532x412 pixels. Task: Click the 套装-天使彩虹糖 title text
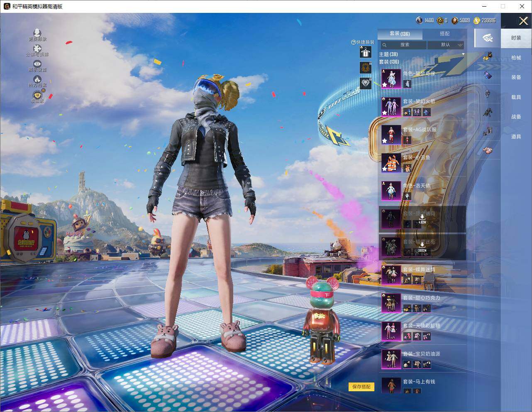[421, 326]
